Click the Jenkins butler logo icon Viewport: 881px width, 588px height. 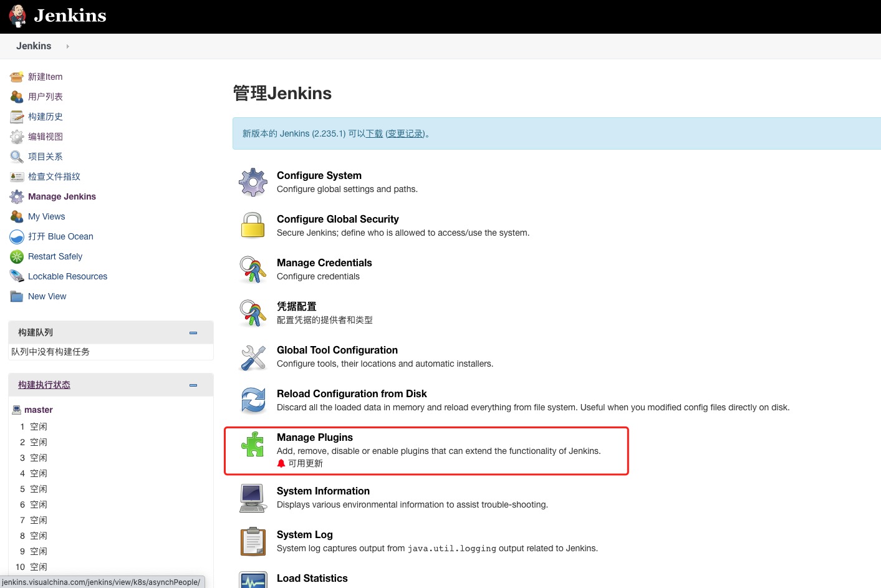click(17, 16)
